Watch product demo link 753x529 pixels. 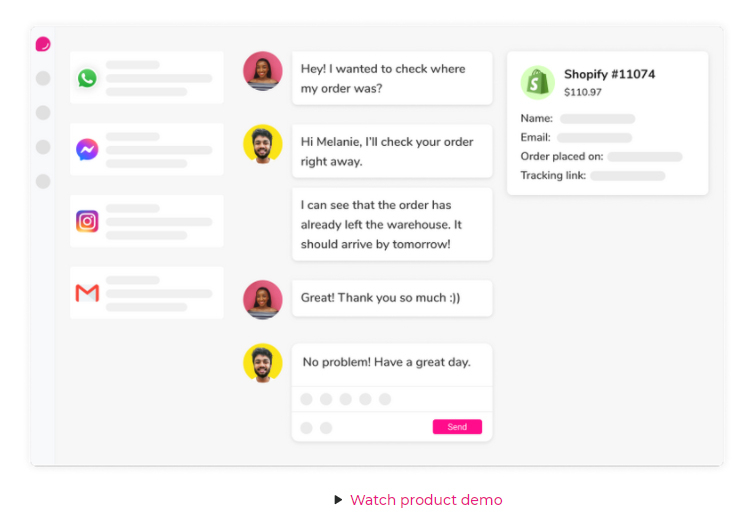[426, 500]
